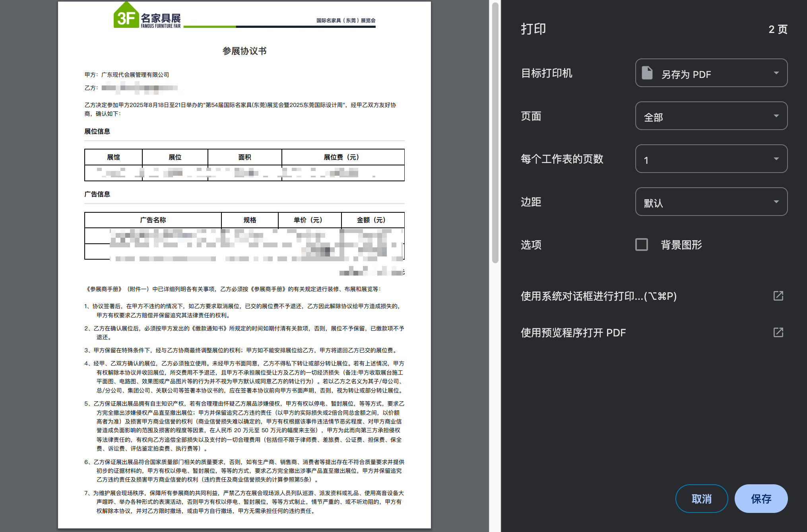Click external-link icon beside system dialog option

click(778, 296)
